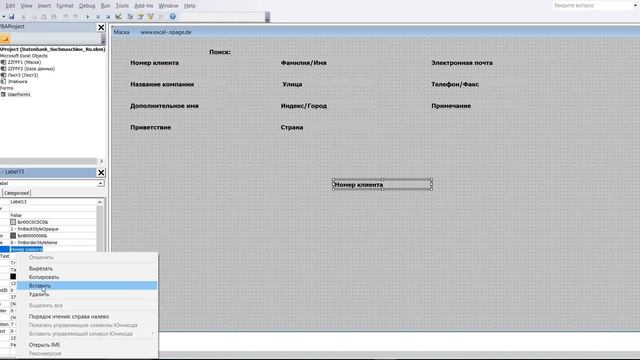Screen dimensions: 640x360
Task: Choose Вырезать in the context menu
Action: (87, 269)
